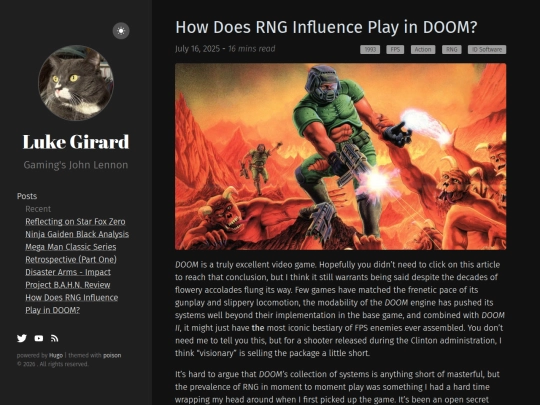Open Ninja Gaiden Black Analysis post
Image resolution: width=540 pixels, height=405 pixels.
point(77,234)
